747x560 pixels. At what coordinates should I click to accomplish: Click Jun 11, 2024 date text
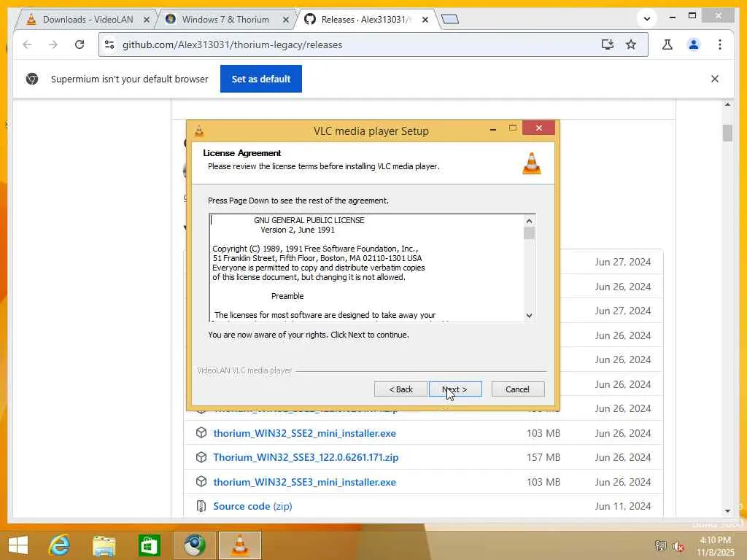click(x=623, y=506)
